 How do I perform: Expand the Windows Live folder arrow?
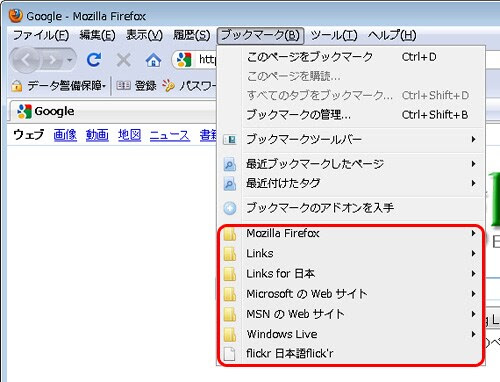[x=473, y=334]
